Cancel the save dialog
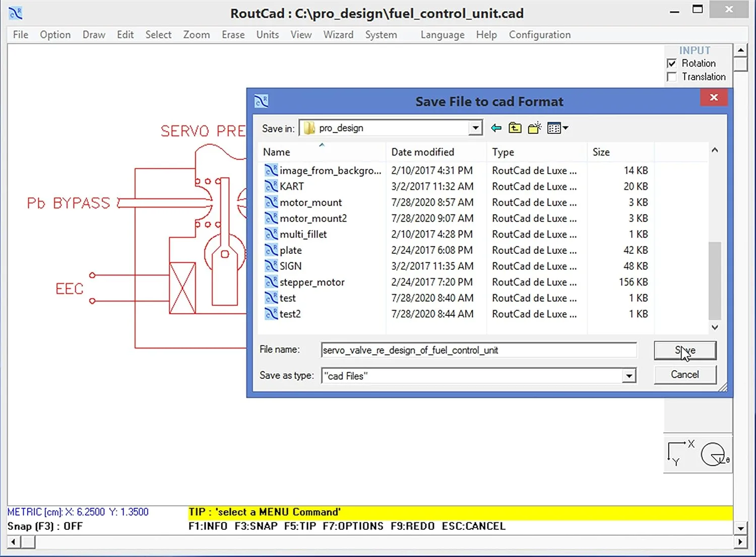 (x=684, y=375)
